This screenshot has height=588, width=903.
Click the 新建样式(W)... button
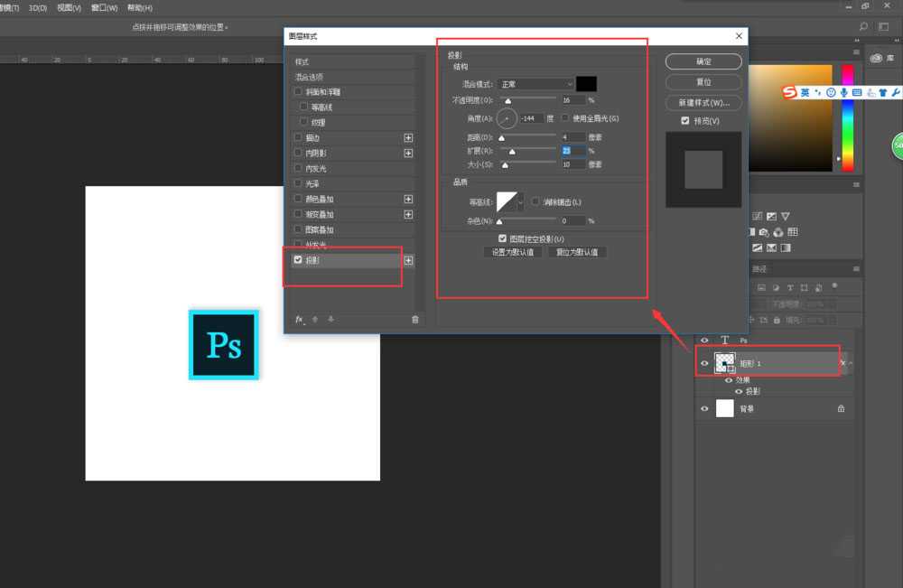click(703, 102)
